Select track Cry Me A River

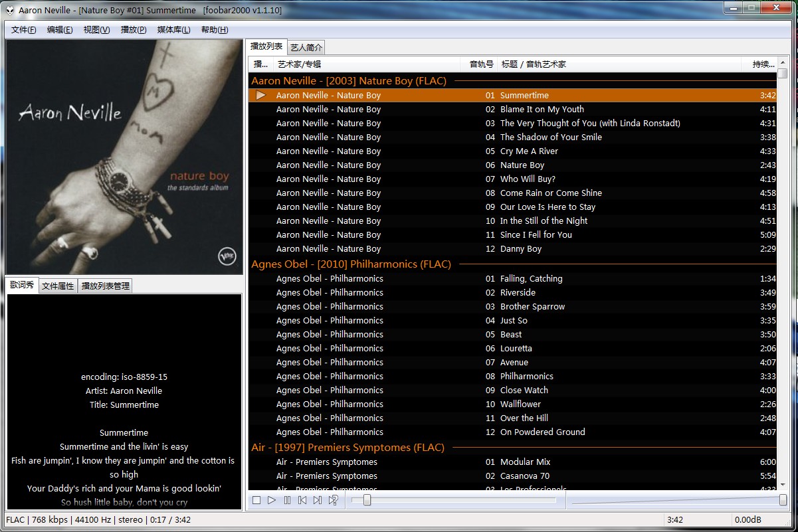(x=513, y=151)
